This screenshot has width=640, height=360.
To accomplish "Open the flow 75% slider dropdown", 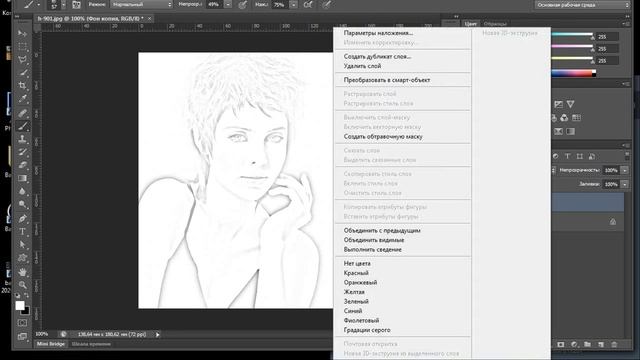I will [293, 5].
